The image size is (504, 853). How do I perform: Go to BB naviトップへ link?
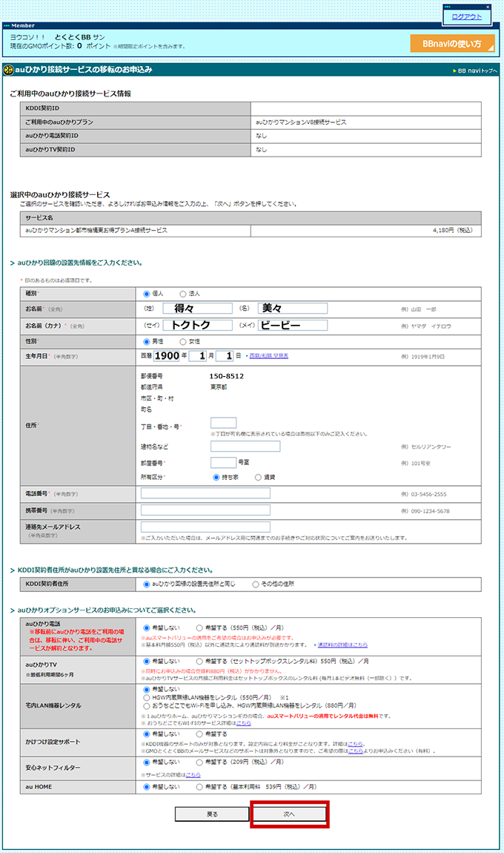coord(477,70)
